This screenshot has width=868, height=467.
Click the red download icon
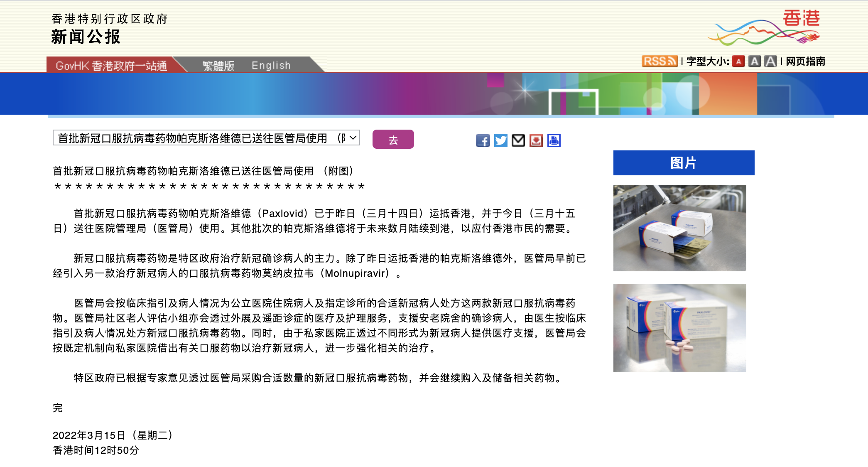(x=536, y=140)
